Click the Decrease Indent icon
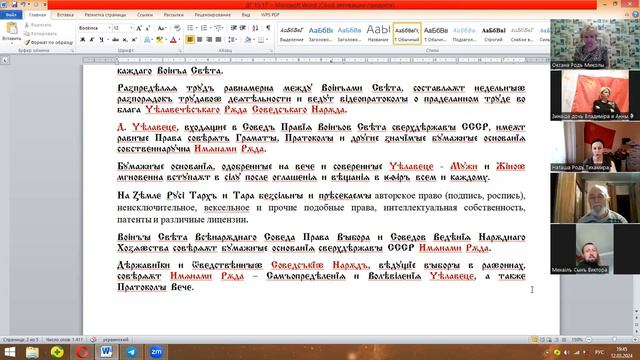Viewport: 640px width, 360px height. click(x=233, y=28)
